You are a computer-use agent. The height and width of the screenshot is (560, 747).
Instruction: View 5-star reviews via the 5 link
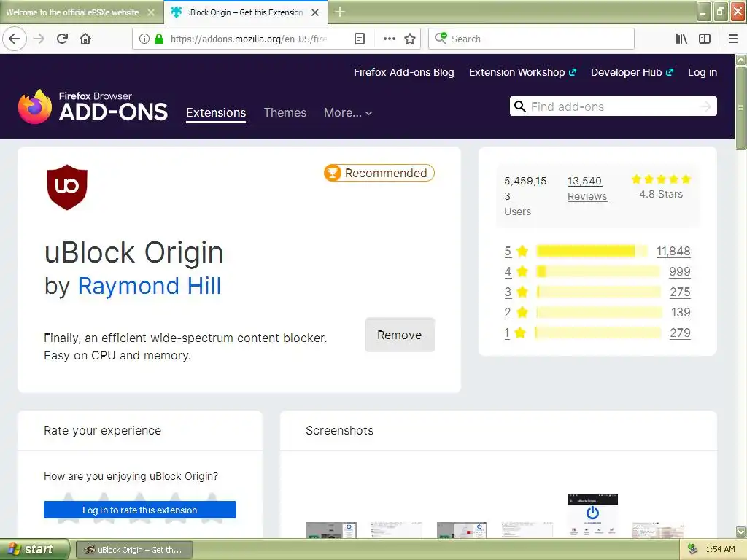click(508, 251)
